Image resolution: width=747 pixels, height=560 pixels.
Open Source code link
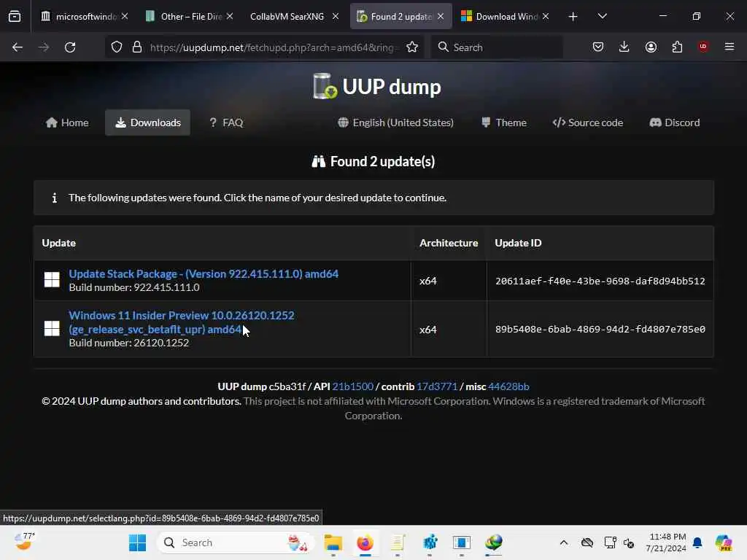588,122
